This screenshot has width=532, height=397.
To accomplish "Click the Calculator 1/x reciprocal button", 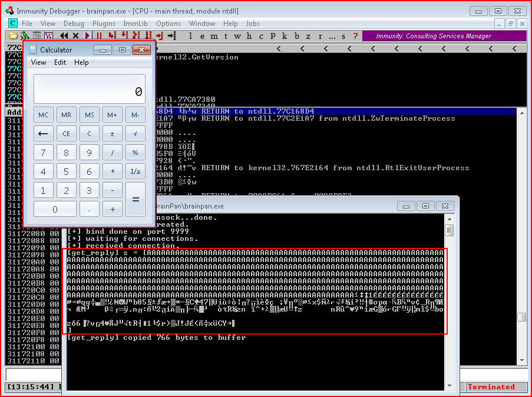I will (136, 171).
